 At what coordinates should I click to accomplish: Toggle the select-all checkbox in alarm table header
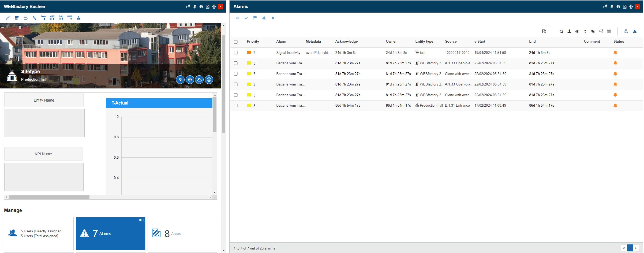236,42
